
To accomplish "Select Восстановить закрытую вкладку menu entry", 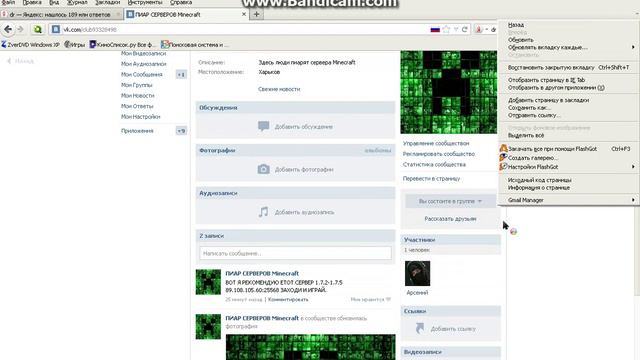I will pyautogui.click(x=569, y=67).
